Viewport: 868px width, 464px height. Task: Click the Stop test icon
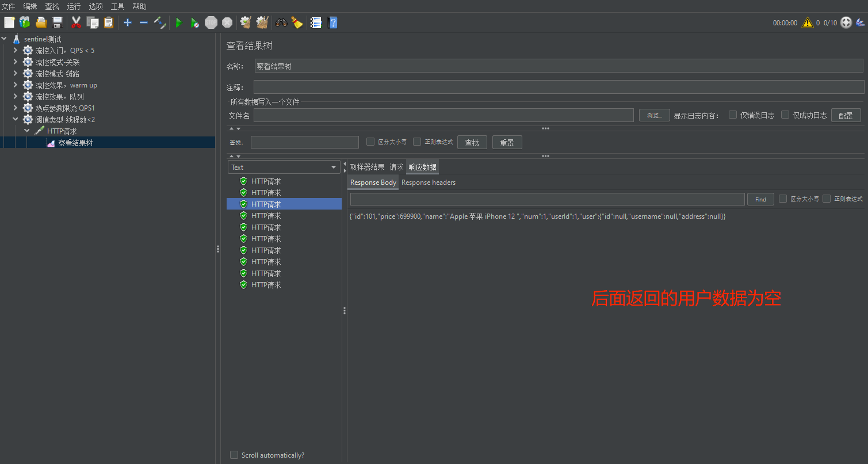[x=211, y=22]
